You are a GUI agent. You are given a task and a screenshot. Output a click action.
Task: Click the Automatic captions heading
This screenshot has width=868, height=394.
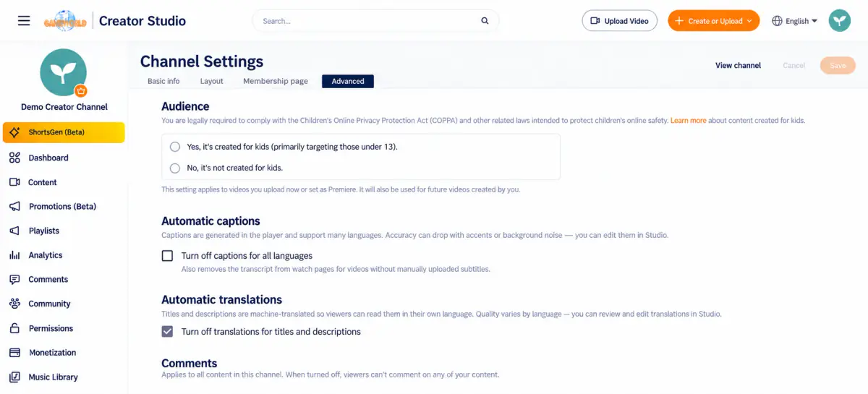click(x=210, y=221)
